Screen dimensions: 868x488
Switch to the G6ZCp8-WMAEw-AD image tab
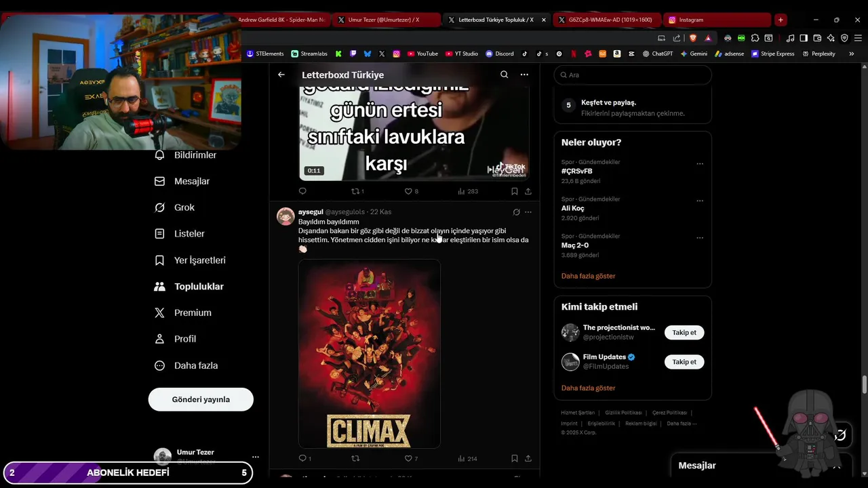pyautogui.click(x=606, y=20)
